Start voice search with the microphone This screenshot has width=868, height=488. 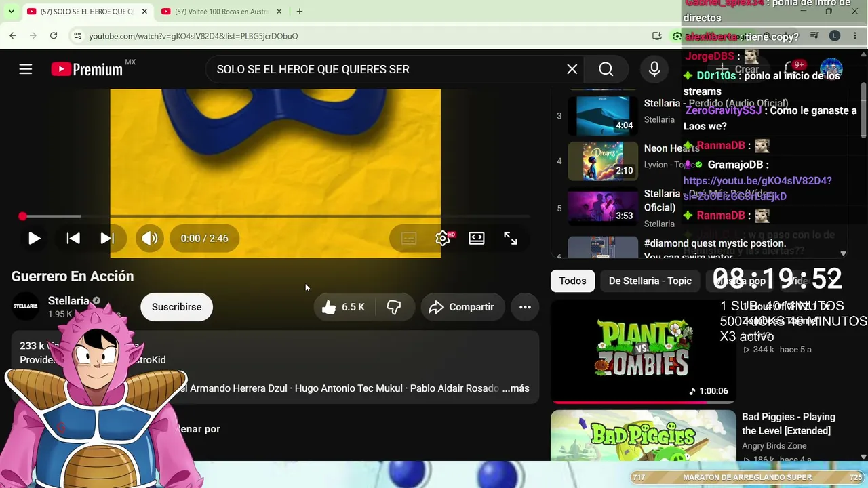(654, 69)
